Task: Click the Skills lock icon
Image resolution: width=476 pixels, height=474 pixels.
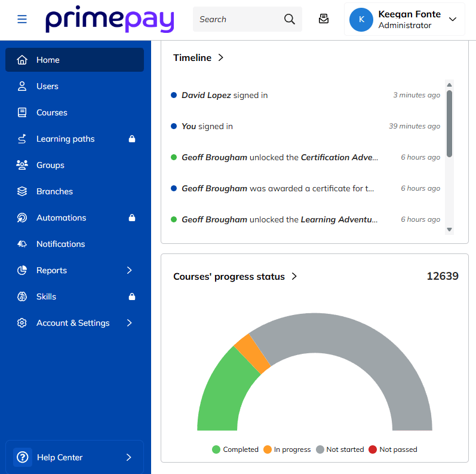Action: click(x=132, y=297)
